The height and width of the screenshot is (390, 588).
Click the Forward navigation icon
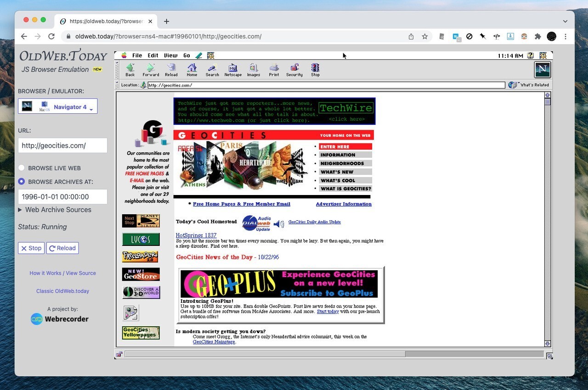pyautogui.click(x=151, y=69)
